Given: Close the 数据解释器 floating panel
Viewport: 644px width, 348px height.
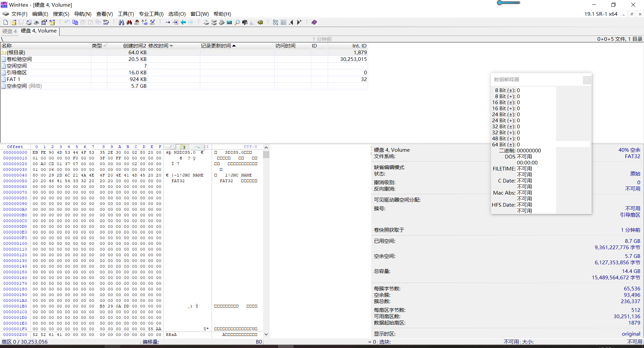Looking at the screenshot, I should click(x=587, y=80).
